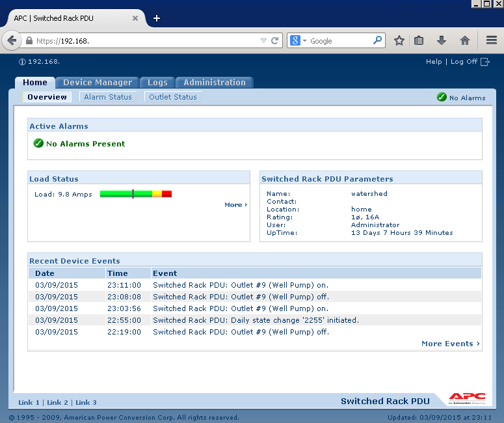Click the No Alarms Present check icon
504x423 pixels.
(38, 143)
